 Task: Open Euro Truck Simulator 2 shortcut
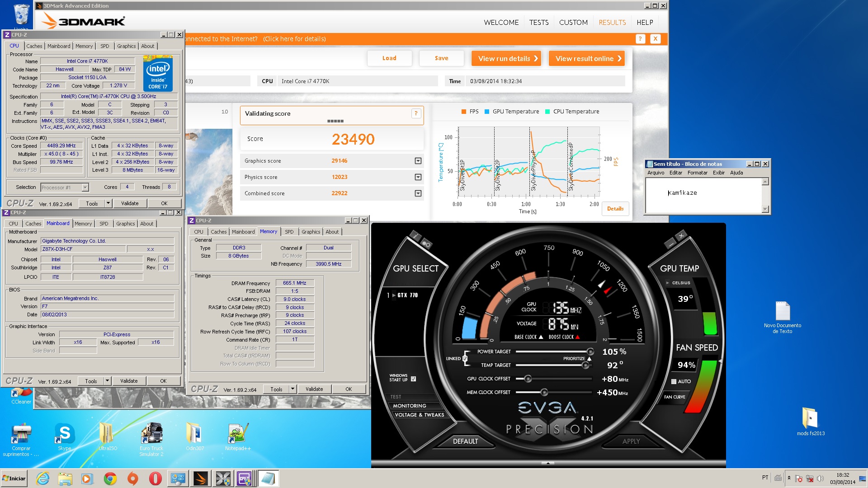pos(151,439)
